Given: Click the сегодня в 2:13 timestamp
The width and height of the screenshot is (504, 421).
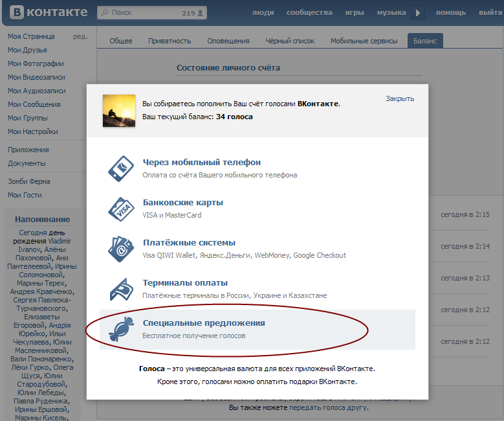Looking at the screenshot, I should click(x=465, y=278).
